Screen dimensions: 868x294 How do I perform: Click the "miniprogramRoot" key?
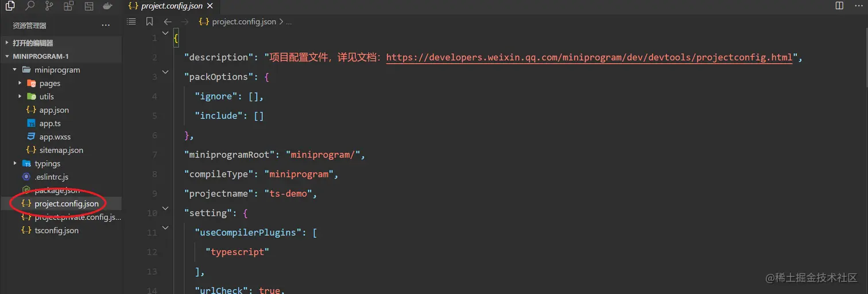[x=229, y=154]
